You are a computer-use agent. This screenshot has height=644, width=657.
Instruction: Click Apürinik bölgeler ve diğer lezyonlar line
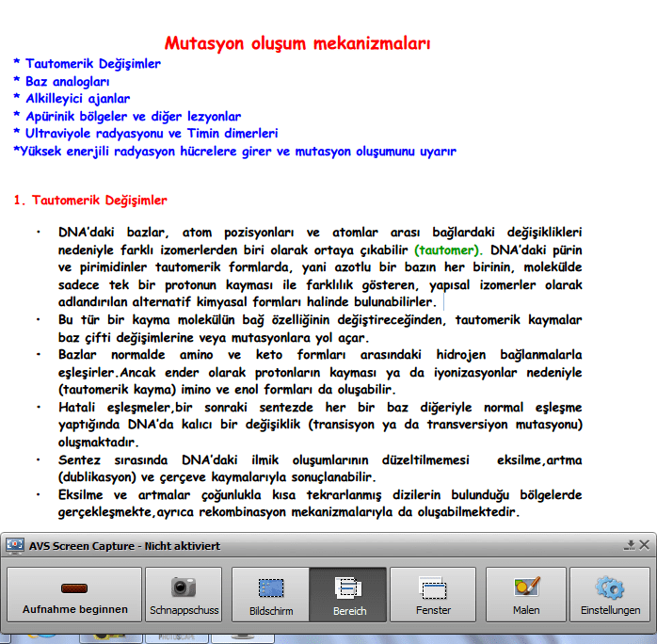click(133, 116)
